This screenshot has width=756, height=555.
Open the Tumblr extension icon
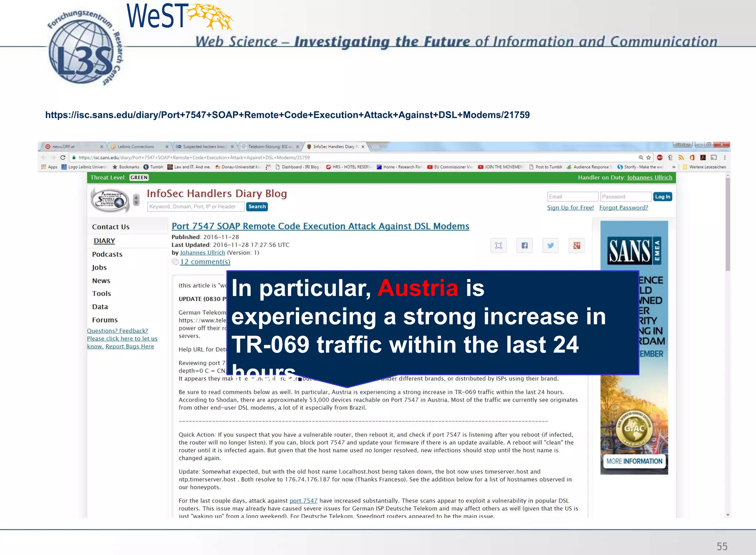670,158
